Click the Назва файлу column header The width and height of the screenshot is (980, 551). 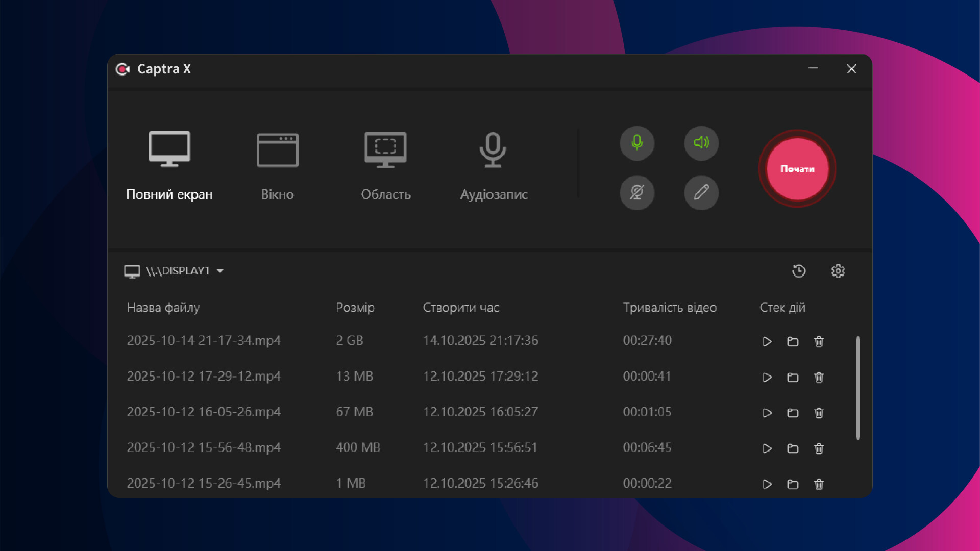(x=163, y=308)
